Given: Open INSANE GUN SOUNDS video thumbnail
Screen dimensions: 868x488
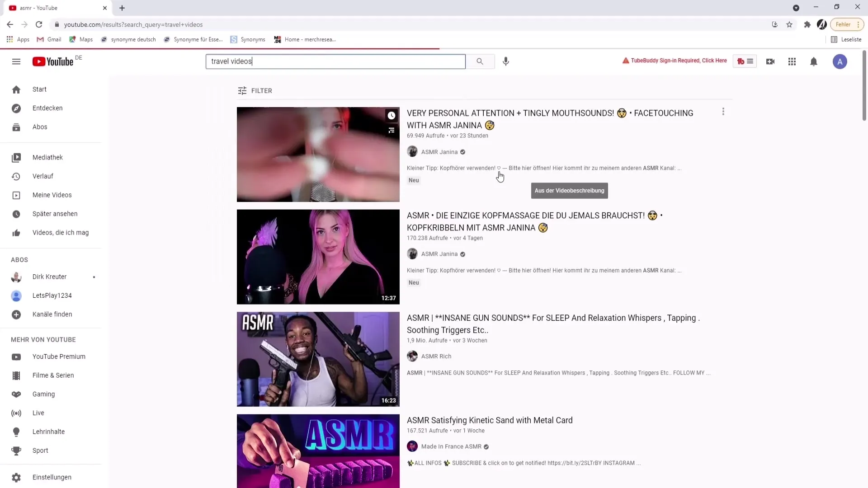Looking at the screenshot, I should point(318,359).
